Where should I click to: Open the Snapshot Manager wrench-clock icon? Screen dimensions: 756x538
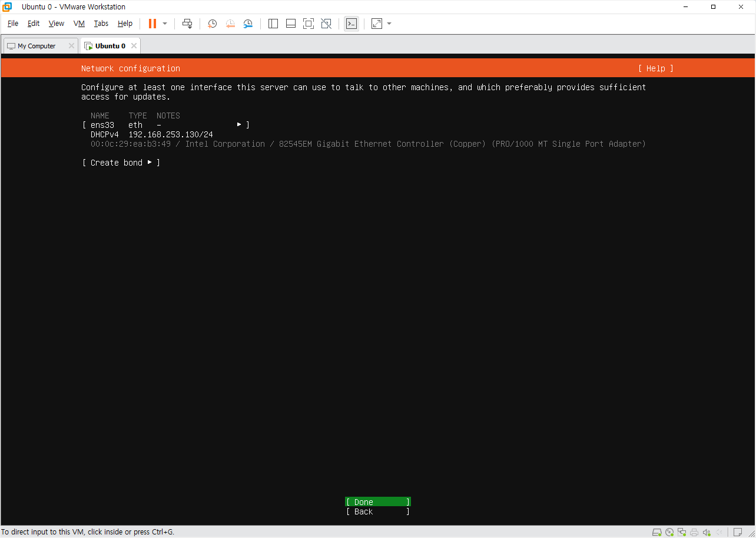(x=248, y=24)
